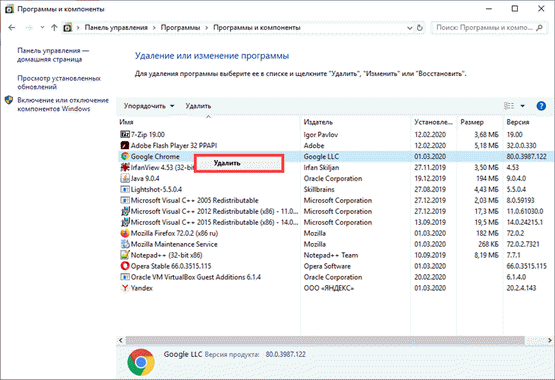The height and width of the screenshot is (380, 555).
Task: Click the IrfanView red splat icon
Action: tap(125, 167)
